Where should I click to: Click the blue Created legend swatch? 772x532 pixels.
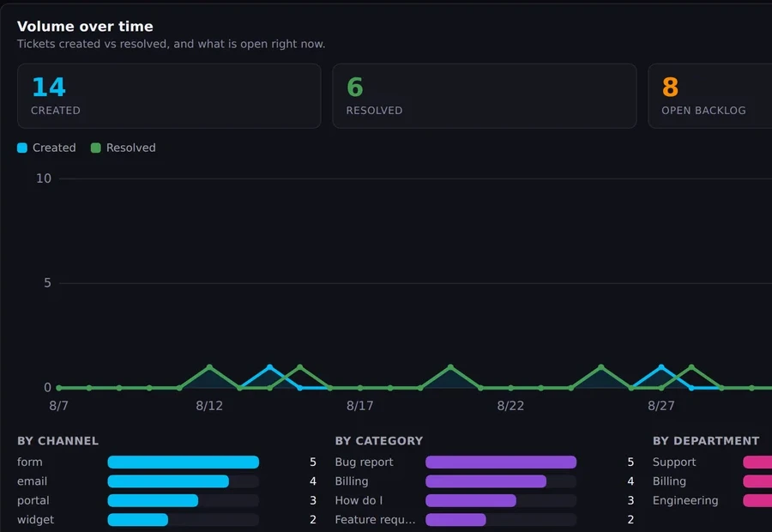22,148
